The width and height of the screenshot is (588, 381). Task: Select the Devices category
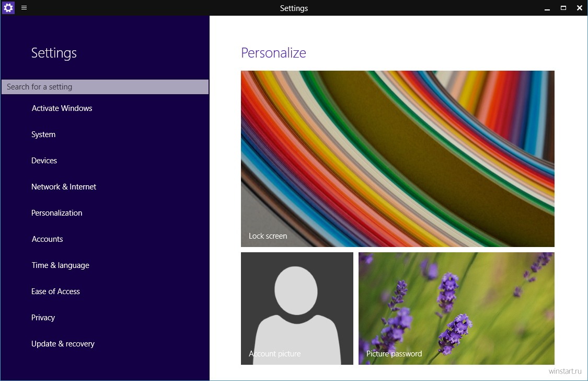pos(44,161)
